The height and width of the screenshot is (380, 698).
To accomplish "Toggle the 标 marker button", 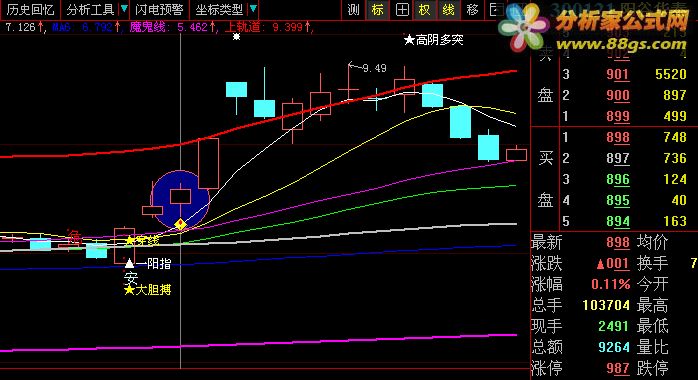I will coord(377,9).
